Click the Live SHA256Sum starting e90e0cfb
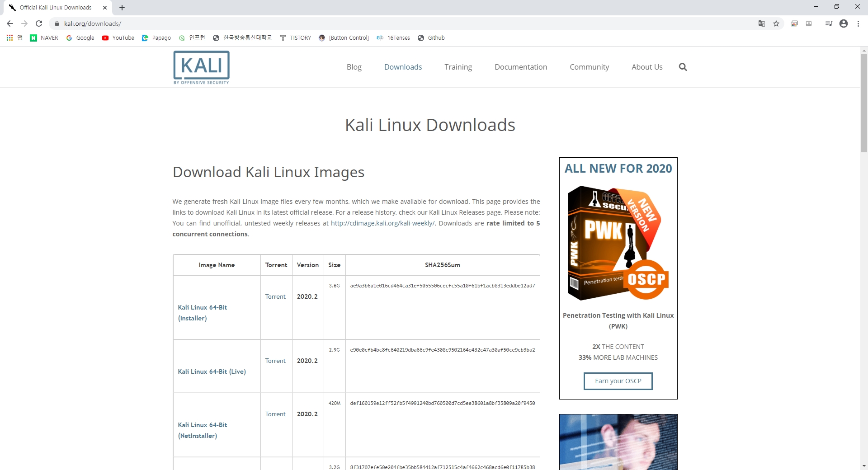Screen dimensions: 868x470 (x=442, y=350)
